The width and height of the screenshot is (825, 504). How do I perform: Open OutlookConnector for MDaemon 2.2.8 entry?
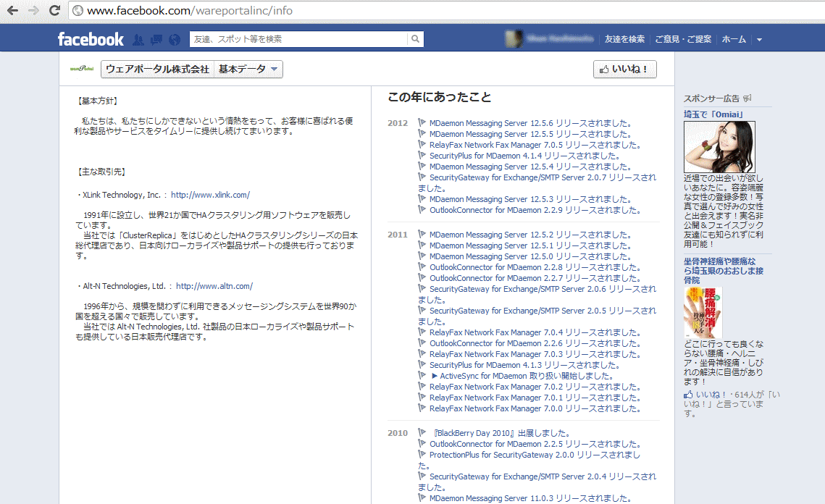(x=535, y=267)
